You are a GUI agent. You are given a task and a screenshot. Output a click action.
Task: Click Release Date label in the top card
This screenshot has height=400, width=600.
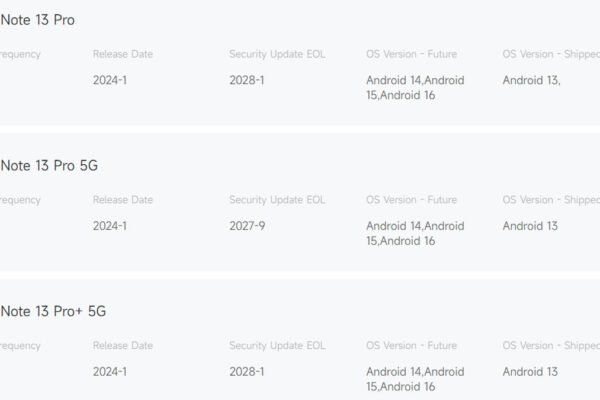coord(123,54)
